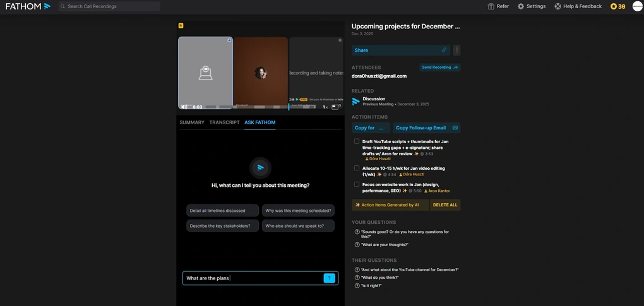The height and width of the screenshot is (306, 644).
Task: Mute the video with speaker icon
Action: click(184, 107)
